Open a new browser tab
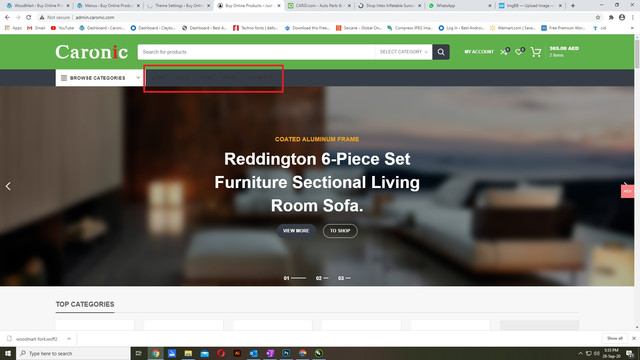 coord(573,6)
